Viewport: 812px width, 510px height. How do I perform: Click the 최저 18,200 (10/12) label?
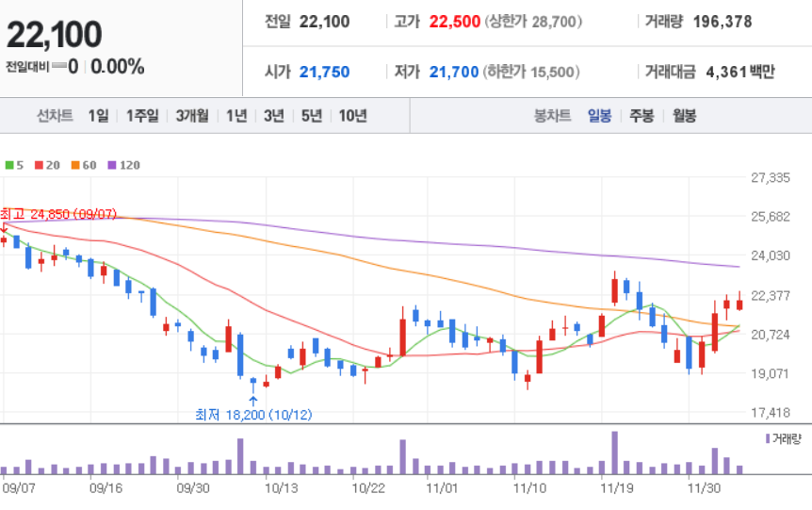253,415
